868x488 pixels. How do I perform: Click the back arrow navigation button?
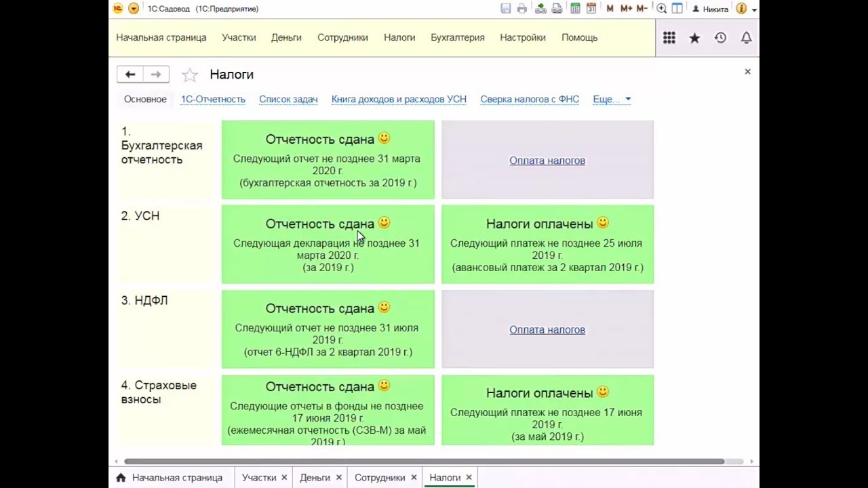point(130,75)
